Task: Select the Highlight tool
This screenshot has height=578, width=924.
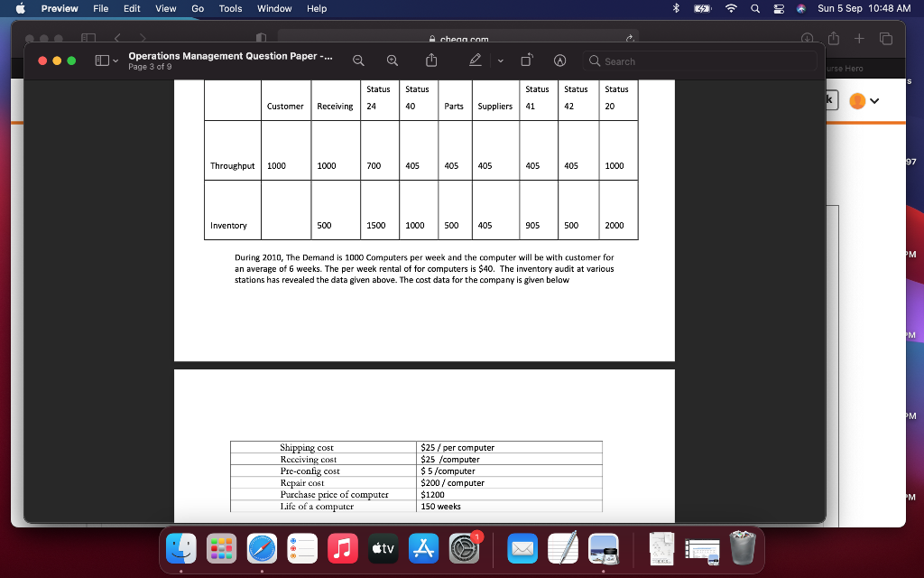Action: 559,61
